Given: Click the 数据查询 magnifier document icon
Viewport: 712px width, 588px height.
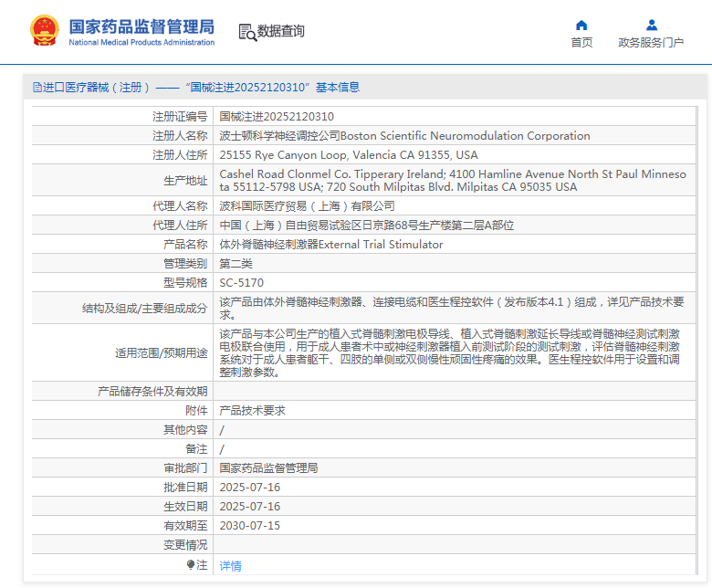Looking at the screenshot, I should (x=246, y=31).
